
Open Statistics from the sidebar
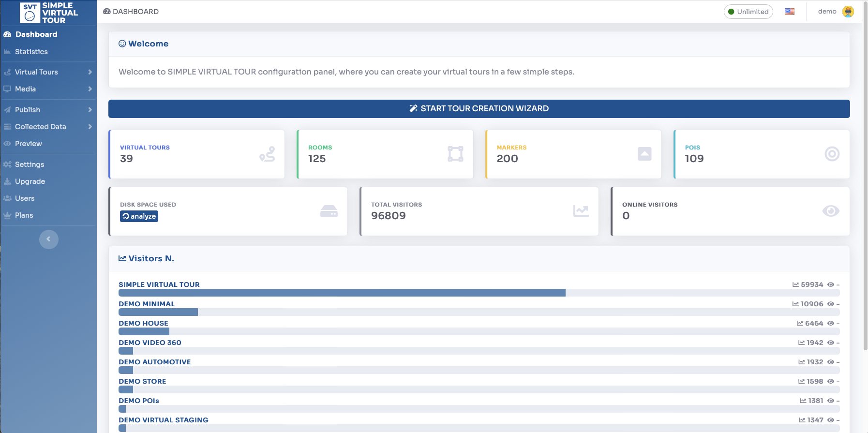[31, 52]
